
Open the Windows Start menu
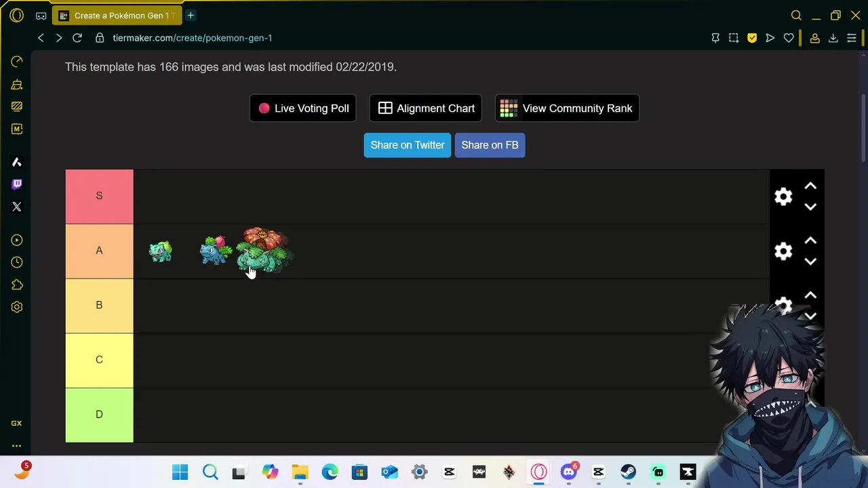click(x=180, y=472)
